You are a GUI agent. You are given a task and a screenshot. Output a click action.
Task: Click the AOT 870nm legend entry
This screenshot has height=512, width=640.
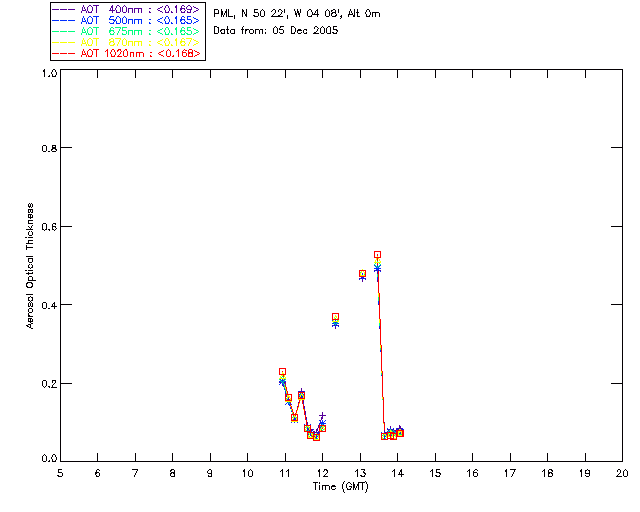click(x=127, y=42)
